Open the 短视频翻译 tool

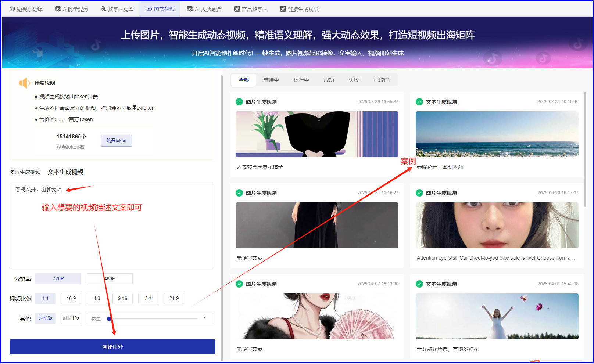[x=25, y=8]
